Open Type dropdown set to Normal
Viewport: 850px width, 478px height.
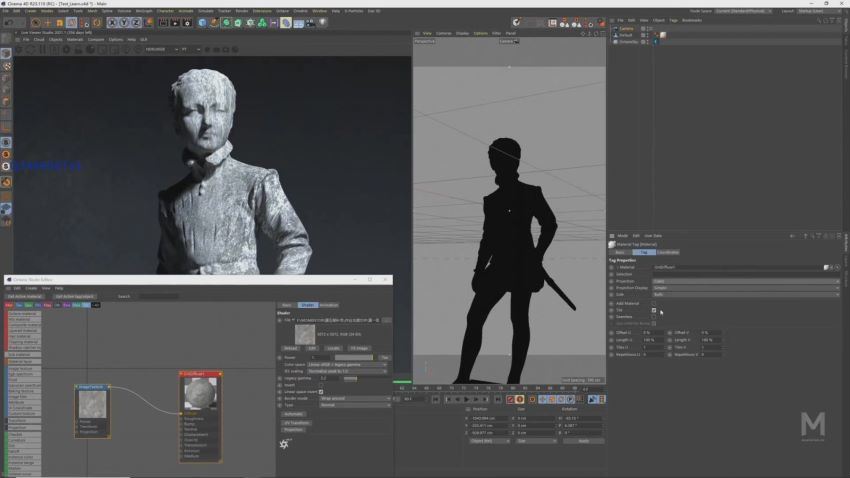(x=355, y=405)
